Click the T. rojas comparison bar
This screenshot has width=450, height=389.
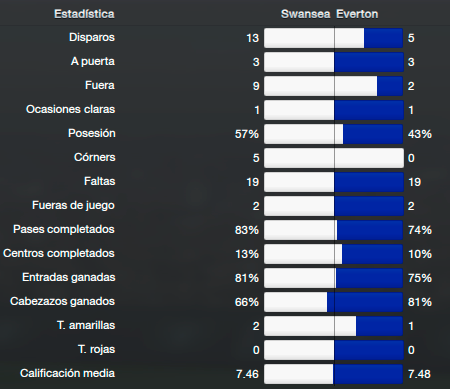[x=334, y=350]
